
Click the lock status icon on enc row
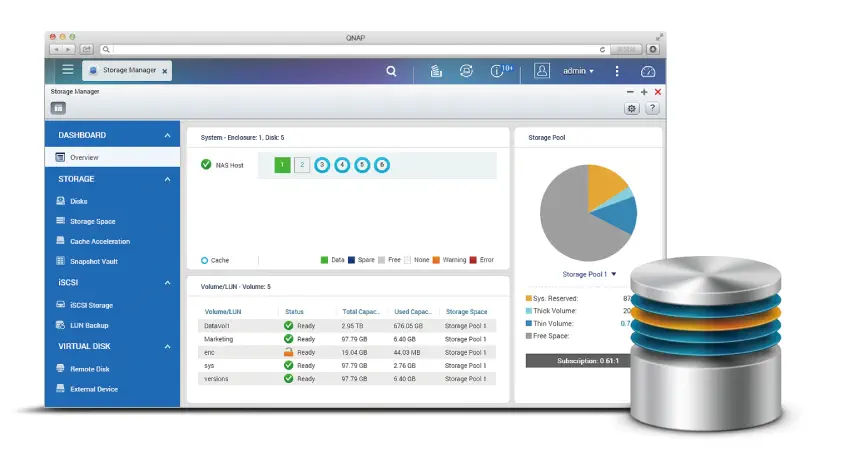(x=289, y=352)
